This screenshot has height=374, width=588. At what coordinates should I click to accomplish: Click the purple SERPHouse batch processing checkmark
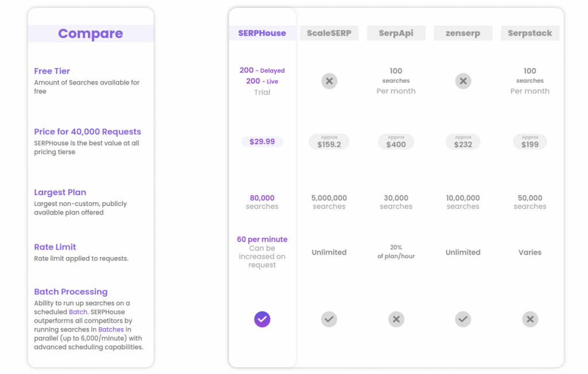(262, 319)
